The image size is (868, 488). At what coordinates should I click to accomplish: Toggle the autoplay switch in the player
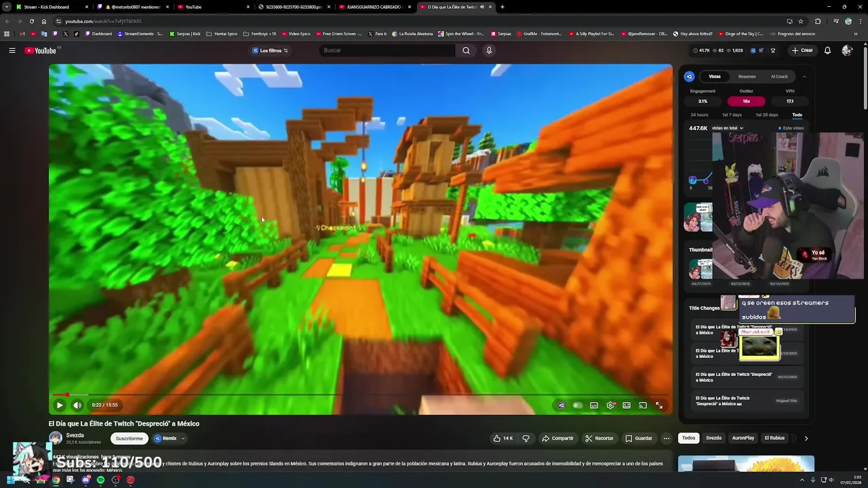577,405
